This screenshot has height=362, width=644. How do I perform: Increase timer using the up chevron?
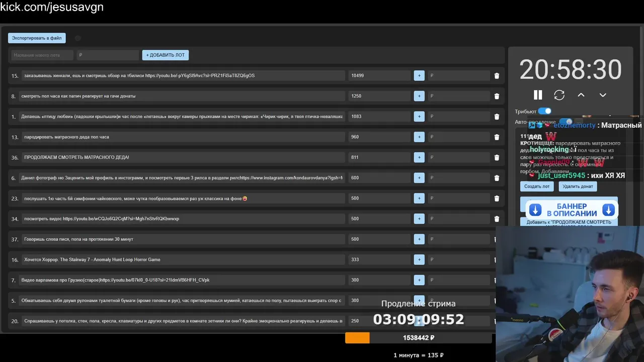(581, 95)
